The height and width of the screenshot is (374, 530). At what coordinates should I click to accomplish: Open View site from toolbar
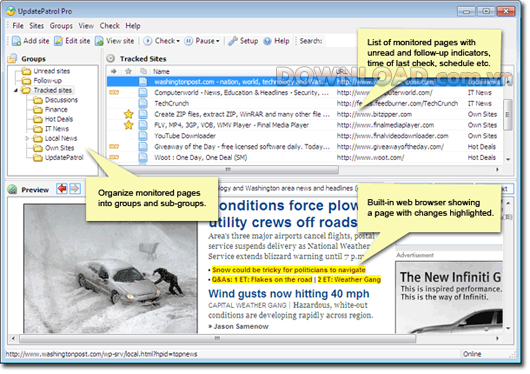click(x=99, y=41)
